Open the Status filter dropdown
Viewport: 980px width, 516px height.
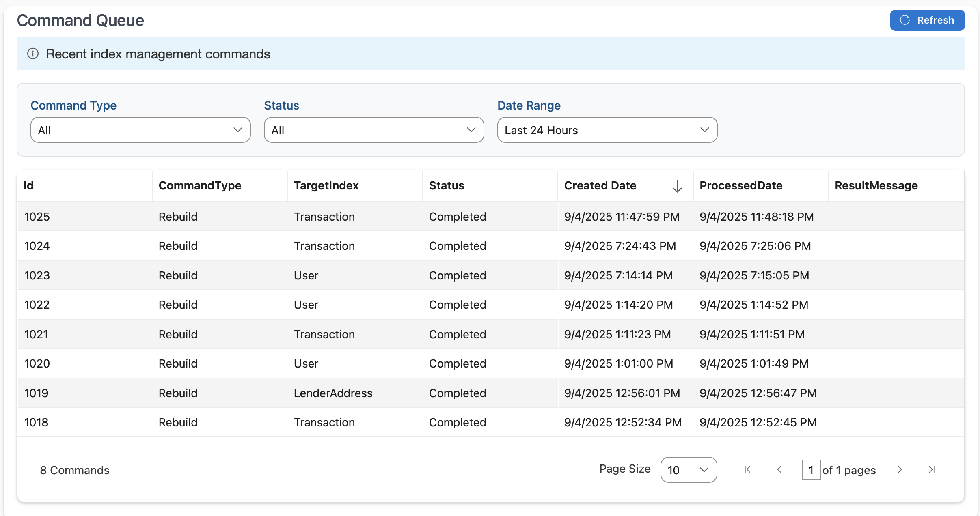click(373, 130)
